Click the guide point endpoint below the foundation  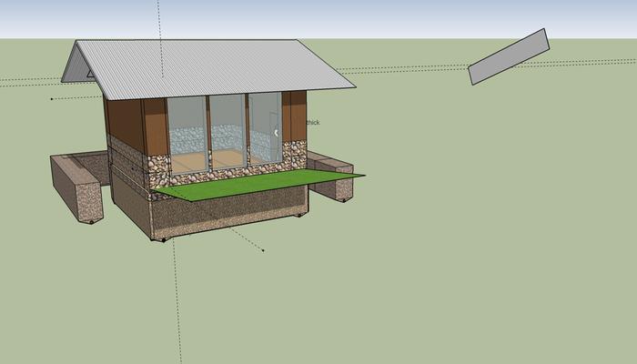tap(263, 249)
